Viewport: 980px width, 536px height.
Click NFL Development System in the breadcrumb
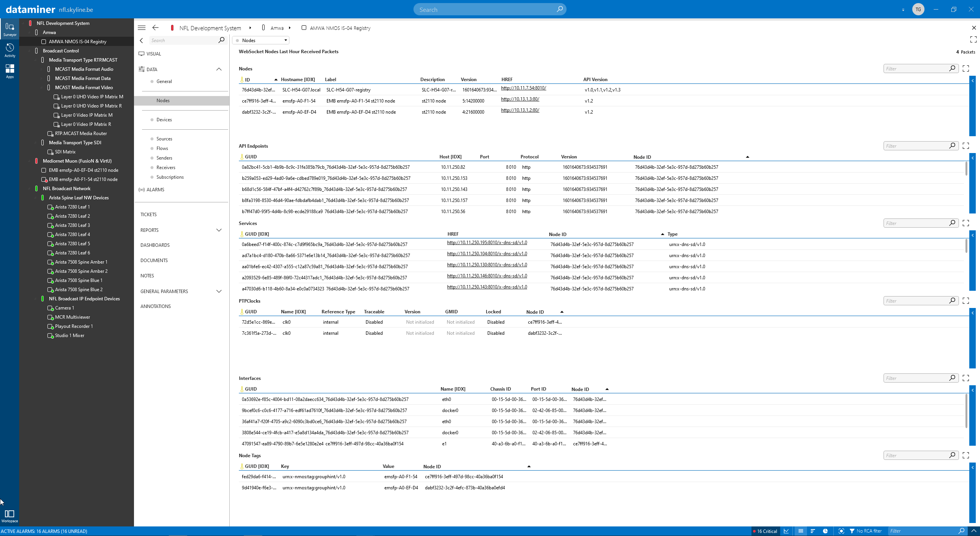(210, 28)
